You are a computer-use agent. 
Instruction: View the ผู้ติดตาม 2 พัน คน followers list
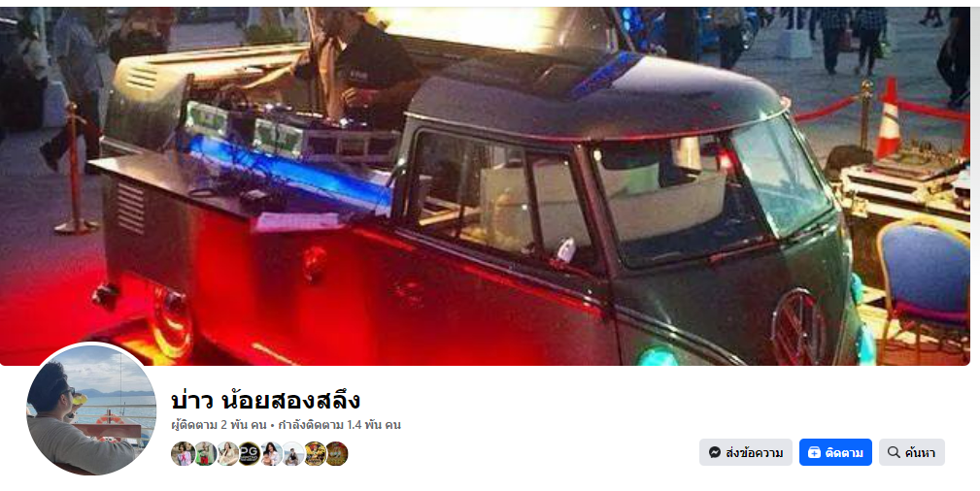(219, 425)
